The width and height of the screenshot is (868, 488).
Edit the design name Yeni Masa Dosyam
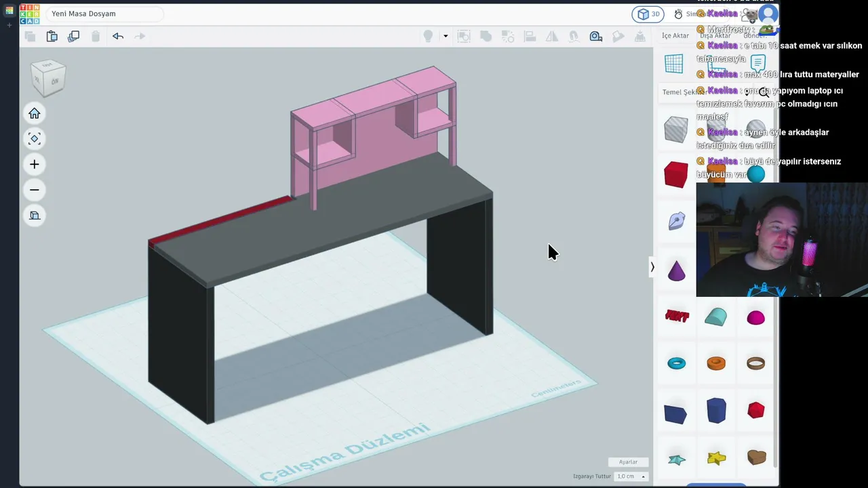[105, 14]
